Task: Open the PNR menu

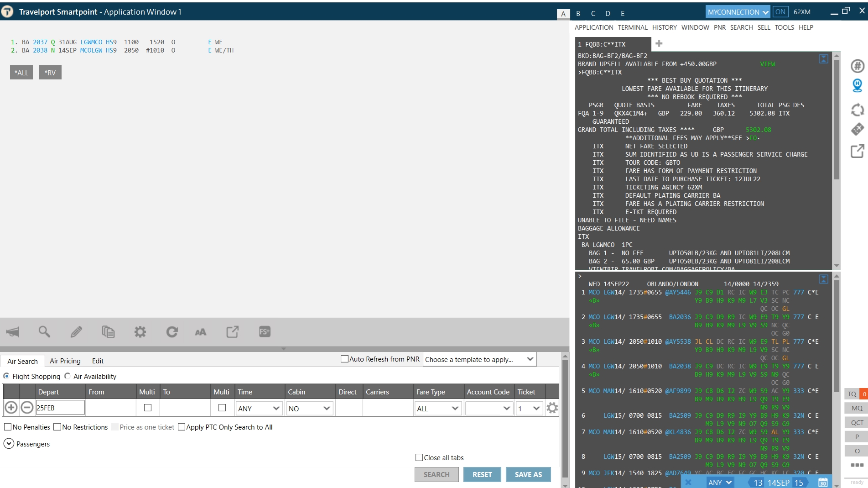Action: click(x=719, y=27)
